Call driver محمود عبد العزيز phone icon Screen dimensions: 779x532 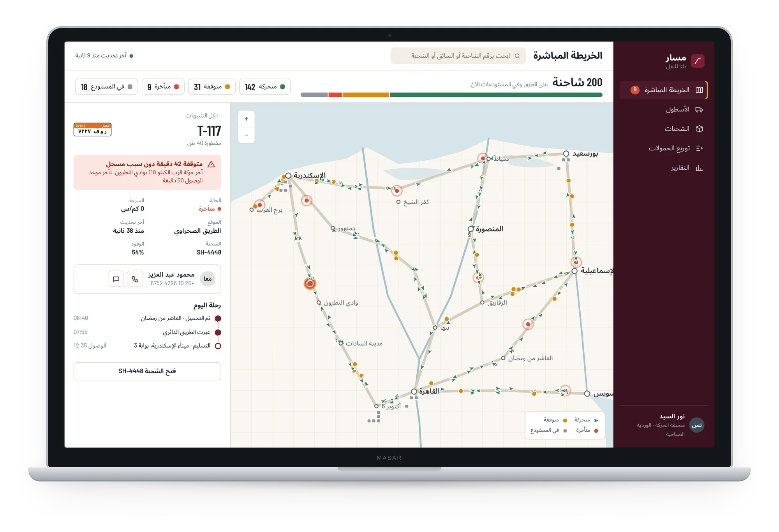click(x=135, y=279)
